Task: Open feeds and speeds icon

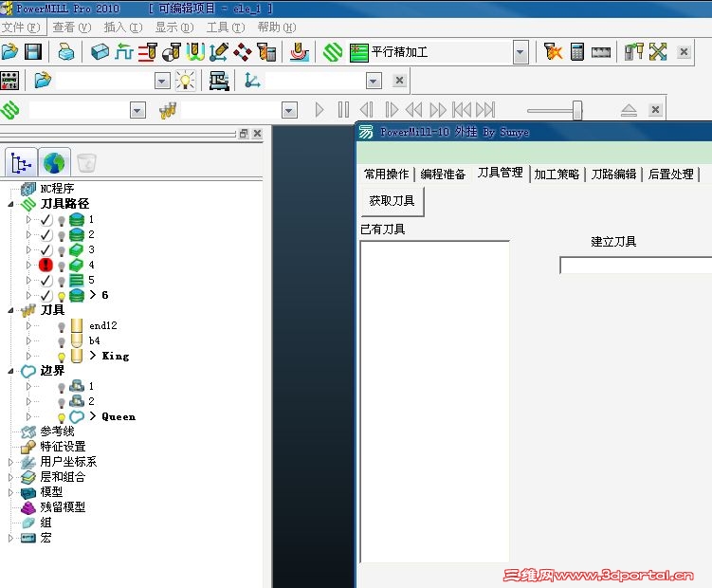Action: click(x=124, y=52)
